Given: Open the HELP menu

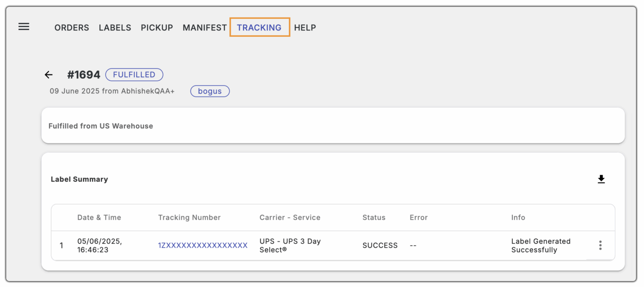Looking at the screenshot, I should 305,28.
